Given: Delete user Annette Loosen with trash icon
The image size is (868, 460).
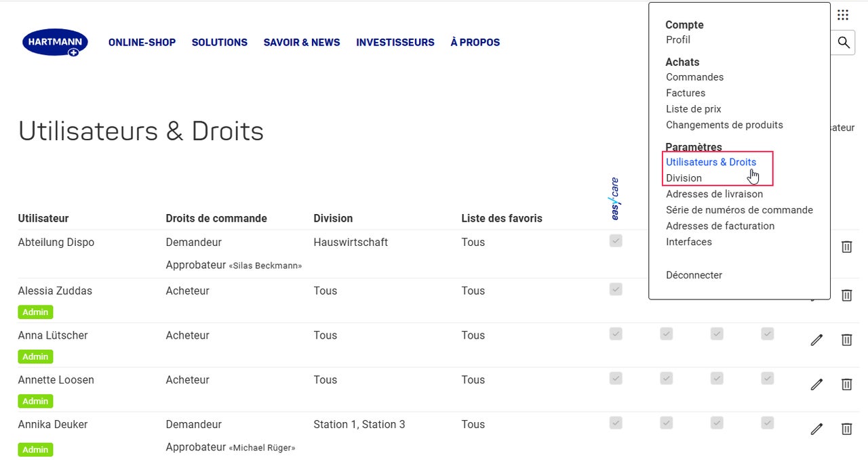Looking at the screenshot, I should 846,385.
